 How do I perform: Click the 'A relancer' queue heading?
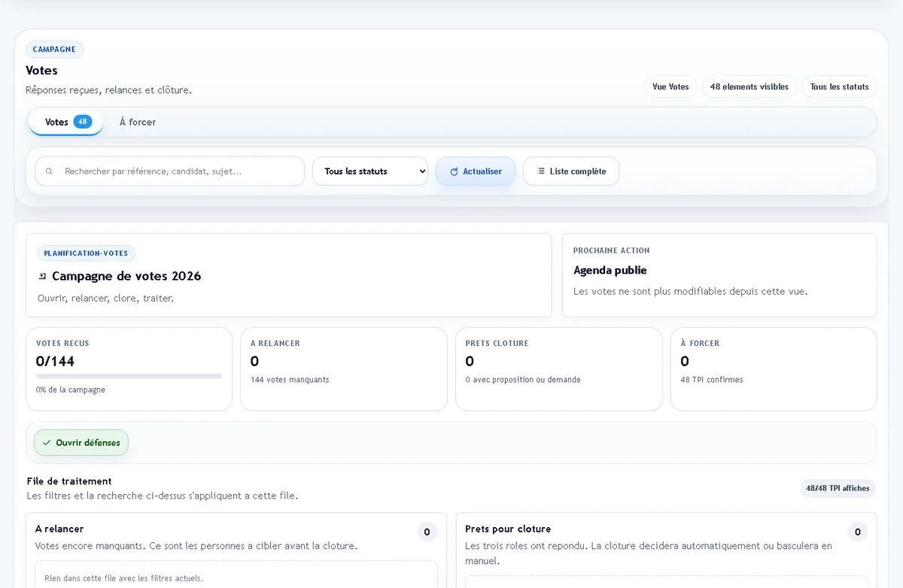(x=59, y=529)
